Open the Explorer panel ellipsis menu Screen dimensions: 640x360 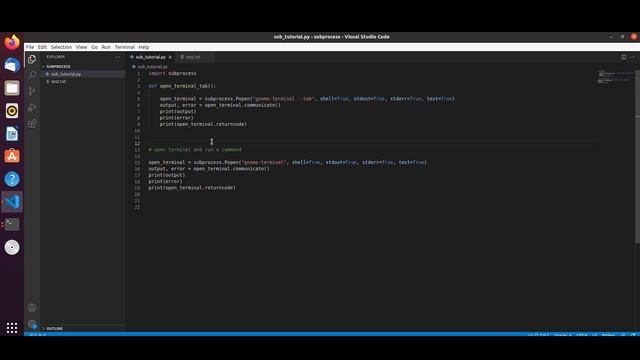tap(118, 57)
